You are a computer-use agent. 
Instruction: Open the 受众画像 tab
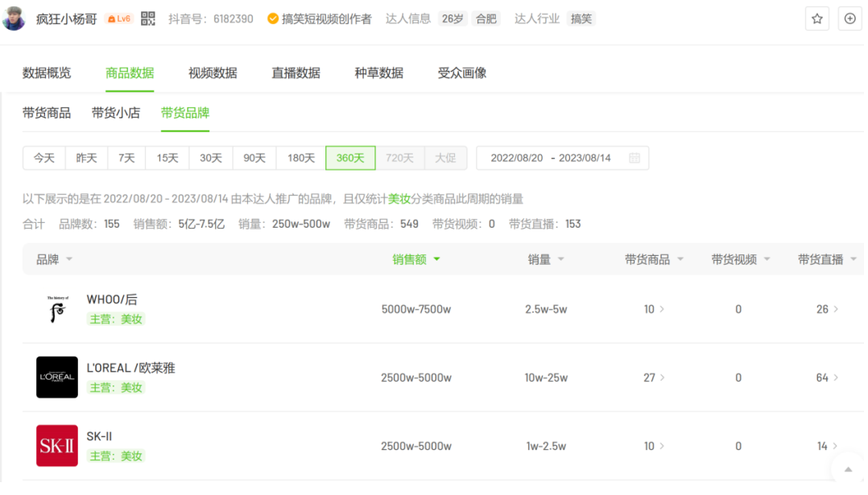point(461,73)
